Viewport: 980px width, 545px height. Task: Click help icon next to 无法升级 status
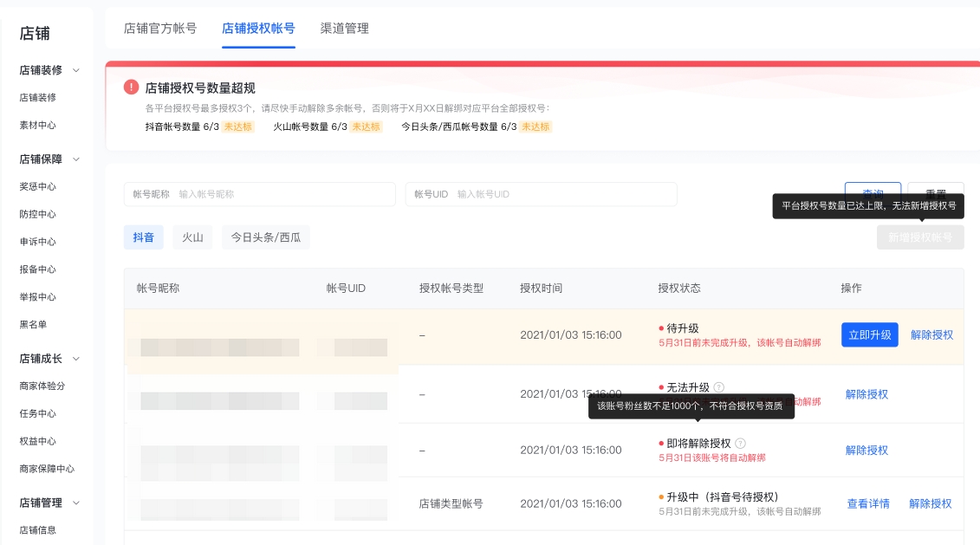click(x=719, y=387)
